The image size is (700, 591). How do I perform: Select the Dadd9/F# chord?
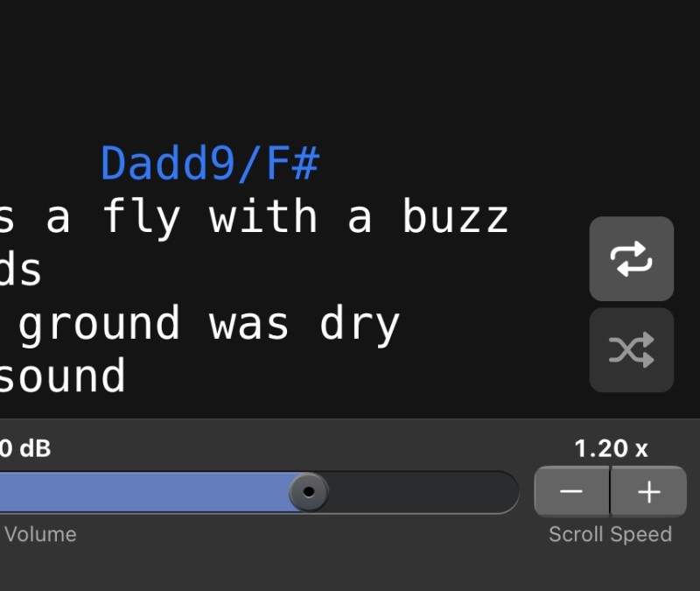(210, 164)
